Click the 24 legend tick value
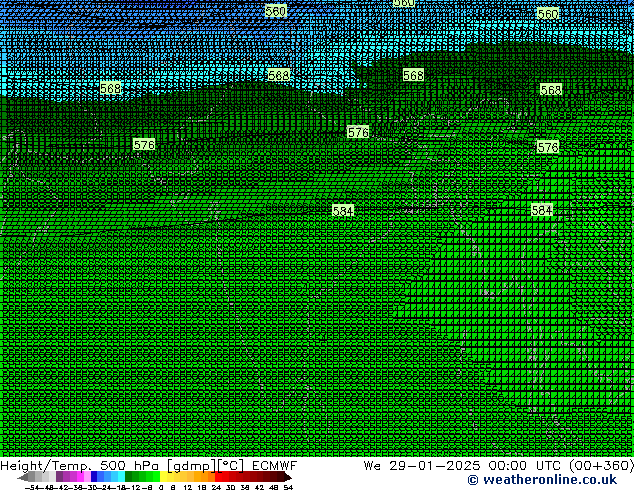The height and width of the screenshot is (490, 634). 216,487
